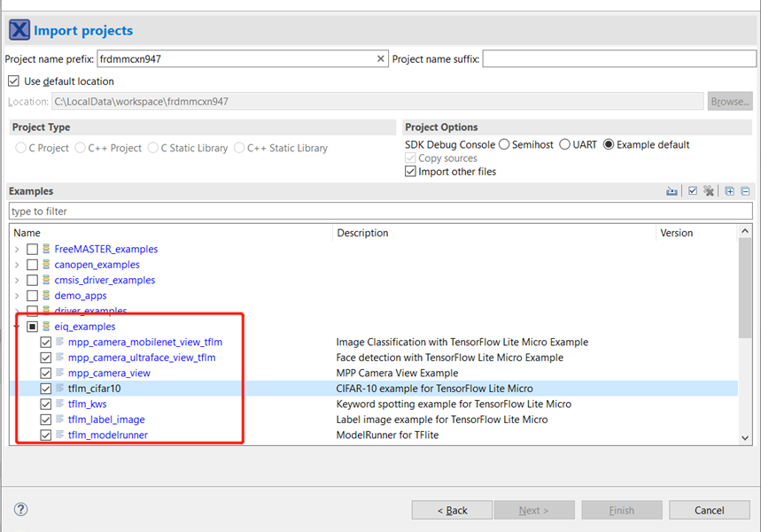Click the examples list scroll up arrow

(745, 231)
